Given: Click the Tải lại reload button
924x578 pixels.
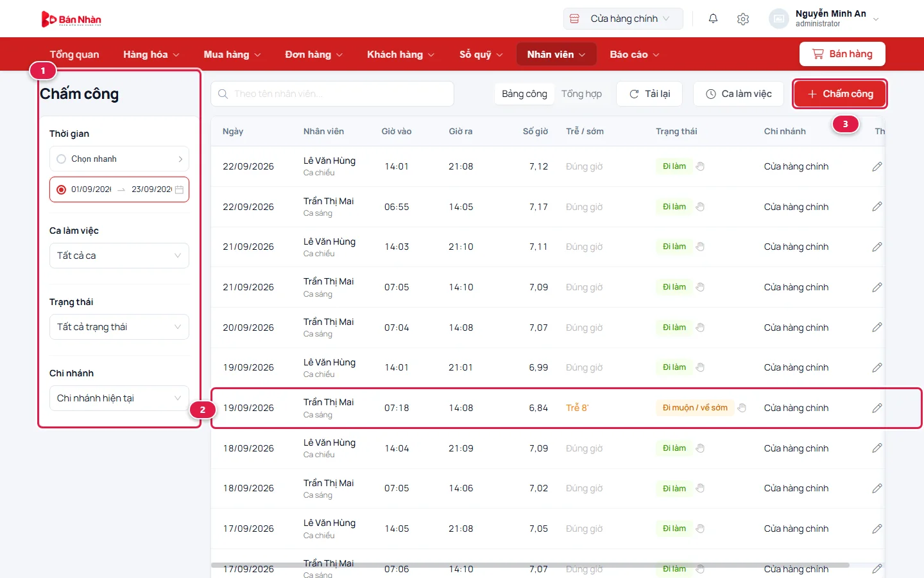Looking at the screenshot, I should pos(649,94).
